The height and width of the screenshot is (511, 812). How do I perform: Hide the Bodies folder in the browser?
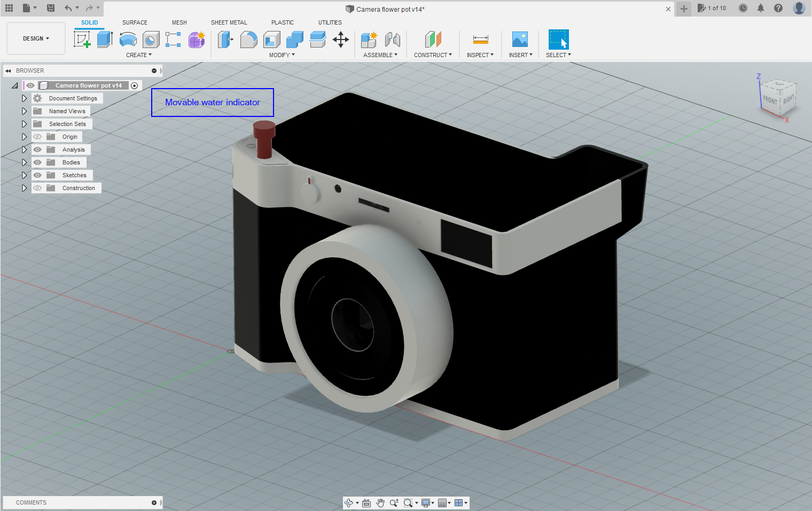tap(37, 162)
